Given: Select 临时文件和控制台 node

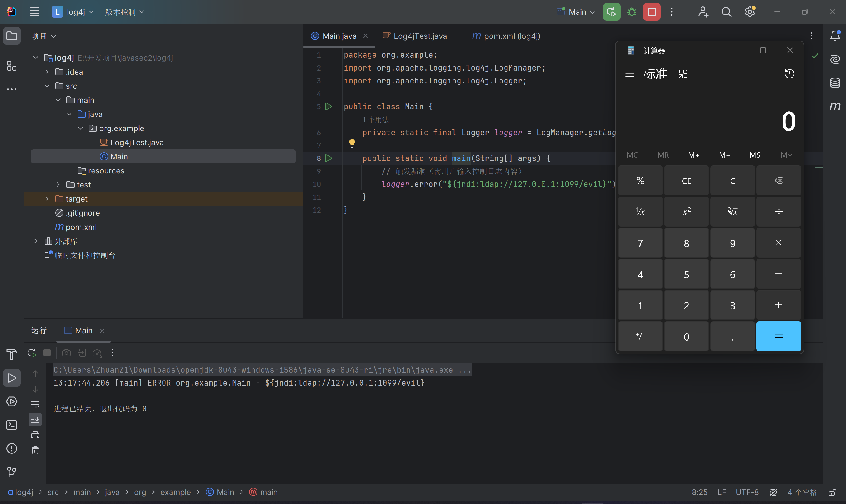Looking at the screenshot, I should [80, 255].
